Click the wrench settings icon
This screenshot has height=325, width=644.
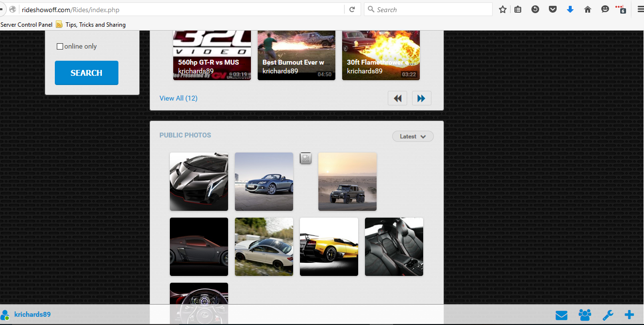click(x=608, y=315)
